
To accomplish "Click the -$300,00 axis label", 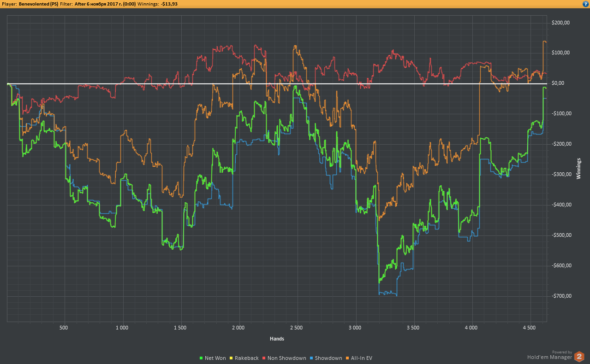I will (x=561, y=175).
